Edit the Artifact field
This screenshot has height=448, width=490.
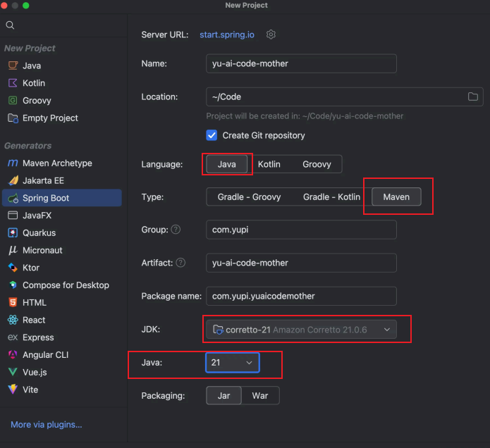coord(301,263)
